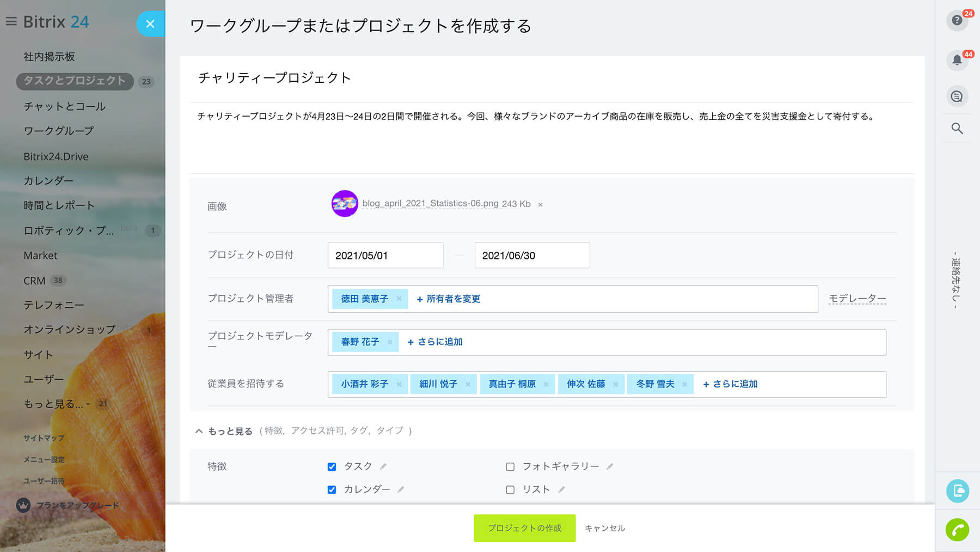Enable the リスト checkbox
Viewport: 980px width, 552px height.
(510, 489)
